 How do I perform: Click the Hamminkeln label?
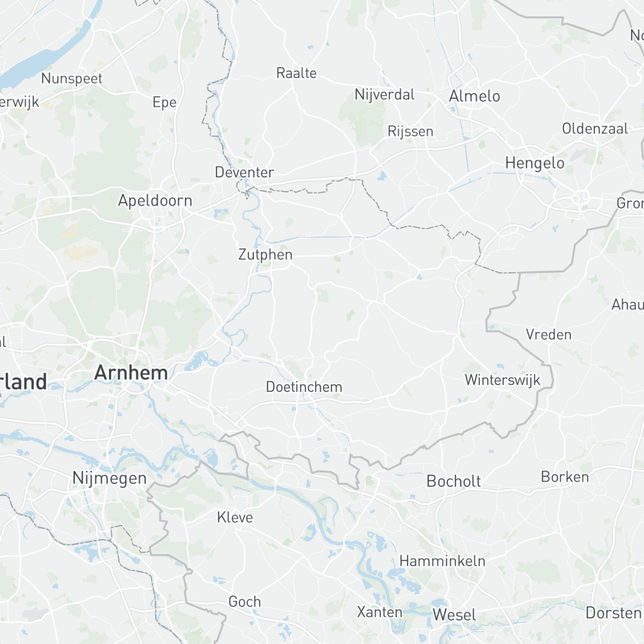click(x=442, y=561)
